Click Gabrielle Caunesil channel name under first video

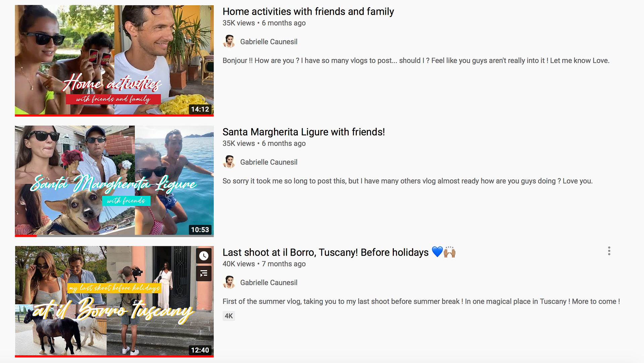click(269, 42)
